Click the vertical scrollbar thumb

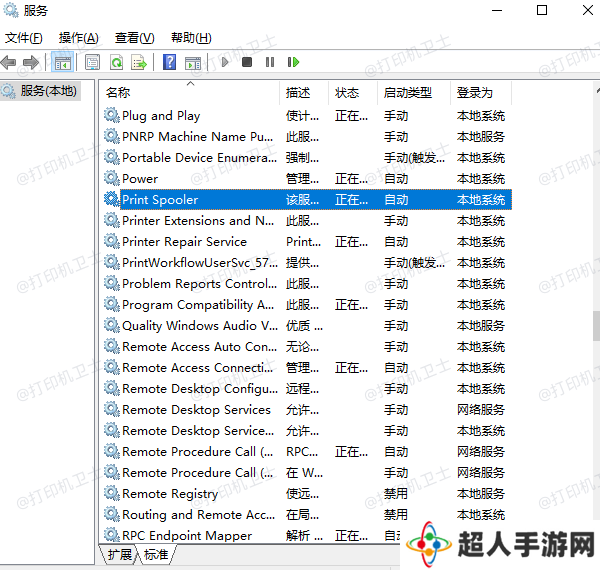(x=596, y=326)
